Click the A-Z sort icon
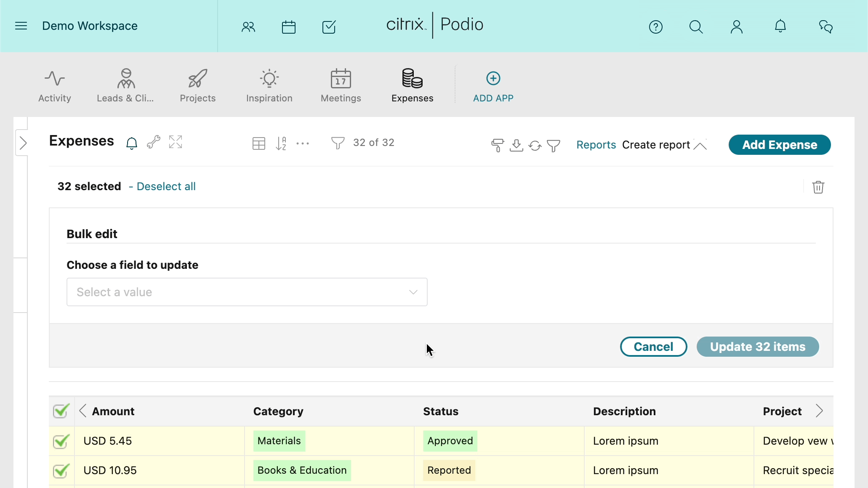The width and height of the screenshot is (868, 488). (281, 143)
